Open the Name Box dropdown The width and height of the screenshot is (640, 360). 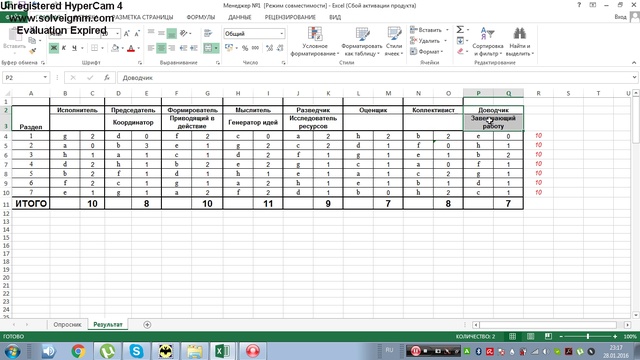(45, 78)
